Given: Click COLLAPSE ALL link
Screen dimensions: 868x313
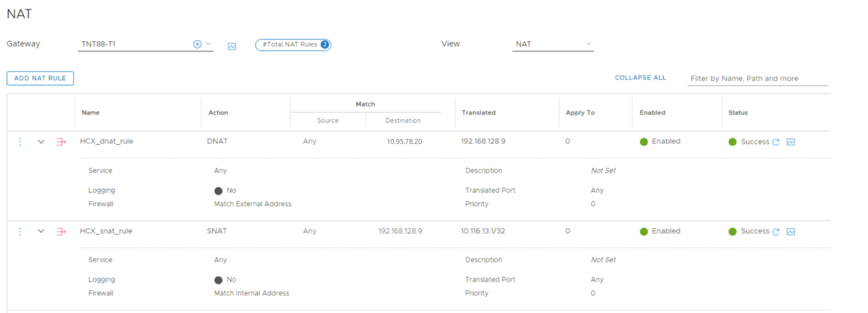Looking at the screenshot, I should click(640, 78).
